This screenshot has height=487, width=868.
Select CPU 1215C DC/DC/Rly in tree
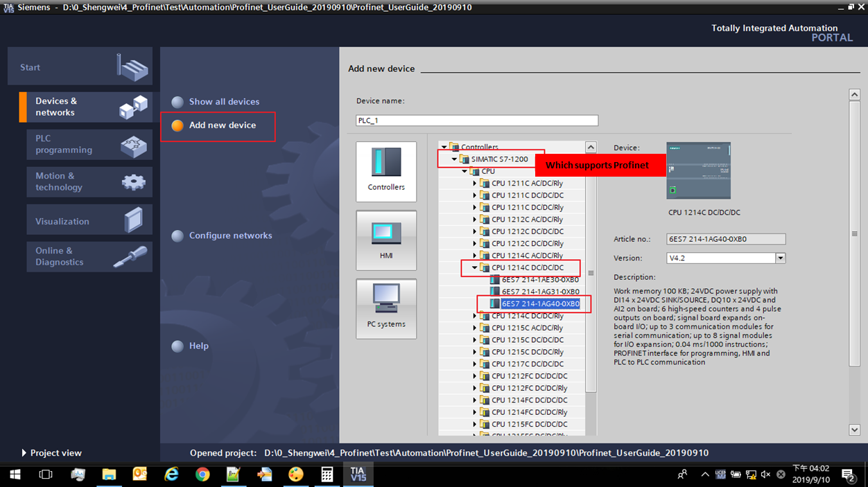coord(527,352)
